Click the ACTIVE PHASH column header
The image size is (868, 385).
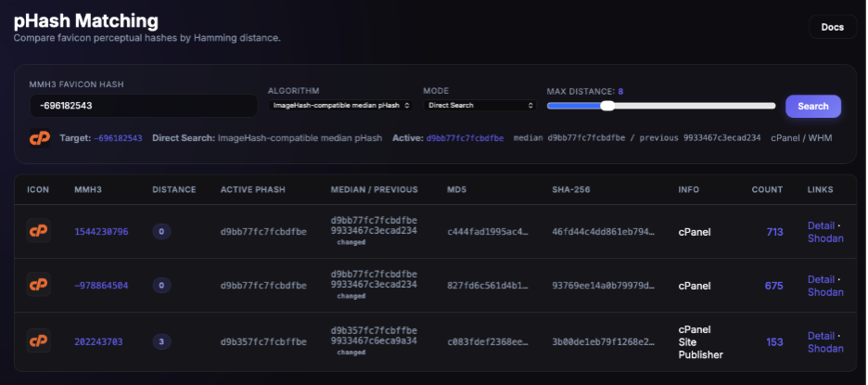pos(253,189)
